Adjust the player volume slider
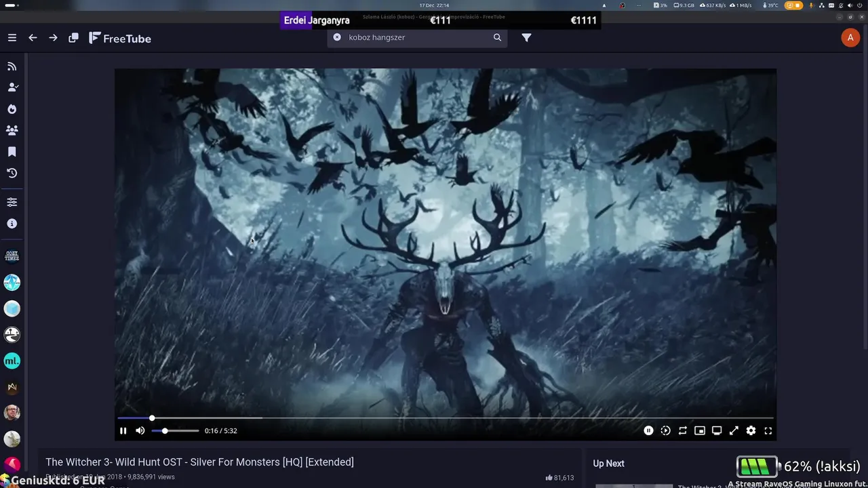This screenshot has width=868, height=488. point(175,430)
